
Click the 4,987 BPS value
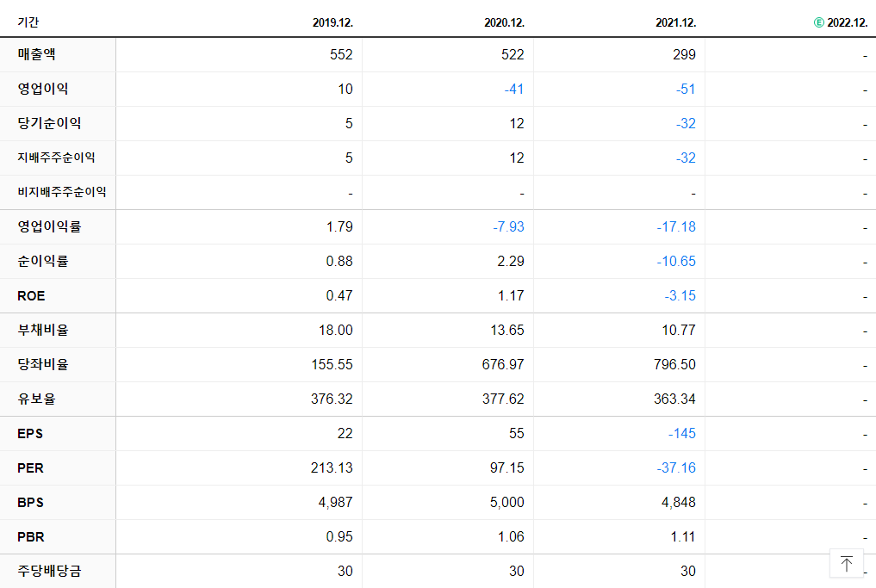click(336, 503)
